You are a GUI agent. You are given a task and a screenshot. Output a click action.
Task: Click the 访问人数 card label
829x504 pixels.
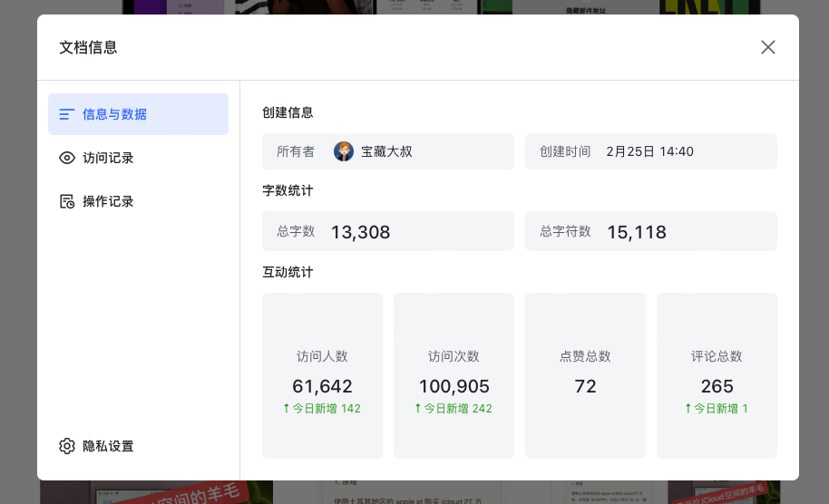click(323, 356)
